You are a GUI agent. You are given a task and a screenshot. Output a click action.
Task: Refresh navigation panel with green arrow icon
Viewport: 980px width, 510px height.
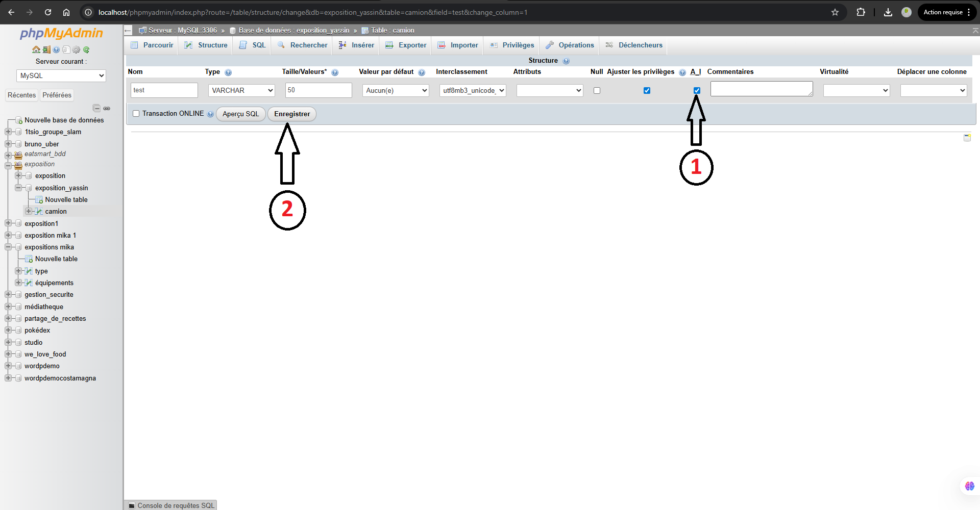click(x=86, y=49)
